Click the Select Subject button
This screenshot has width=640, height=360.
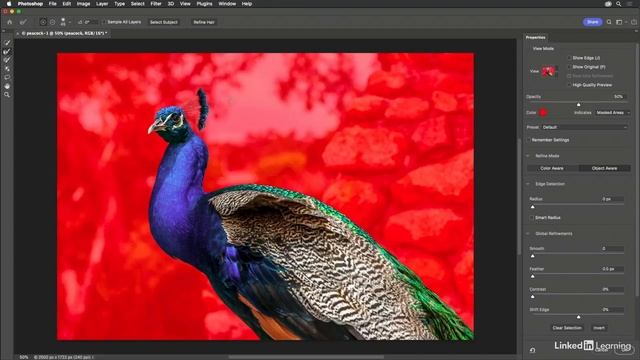pos(164,22)
